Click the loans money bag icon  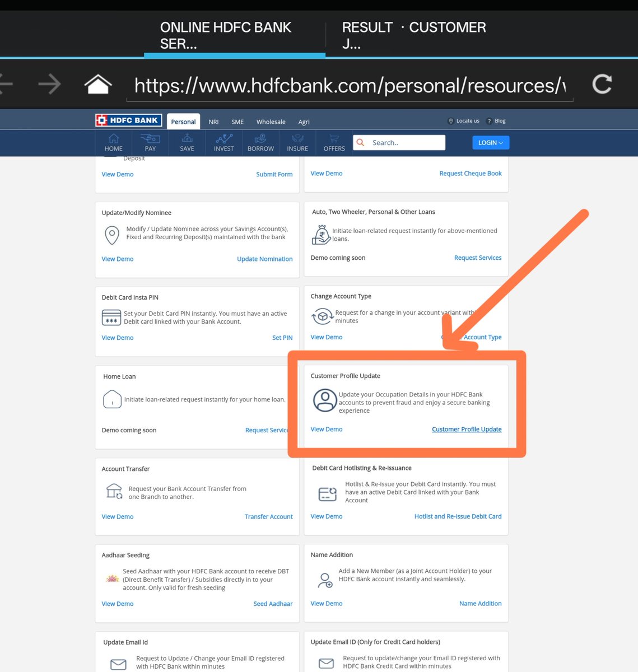click(321, 235)
